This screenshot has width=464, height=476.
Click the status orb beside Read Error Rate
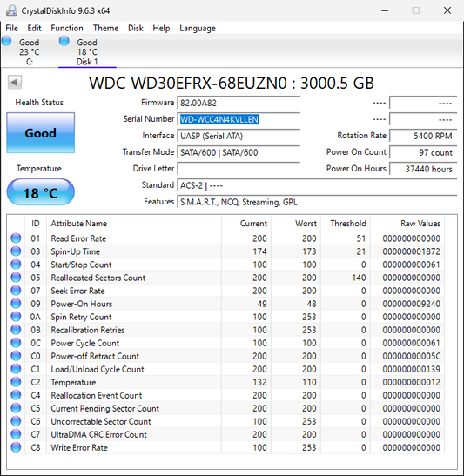(x=16, y=238)
